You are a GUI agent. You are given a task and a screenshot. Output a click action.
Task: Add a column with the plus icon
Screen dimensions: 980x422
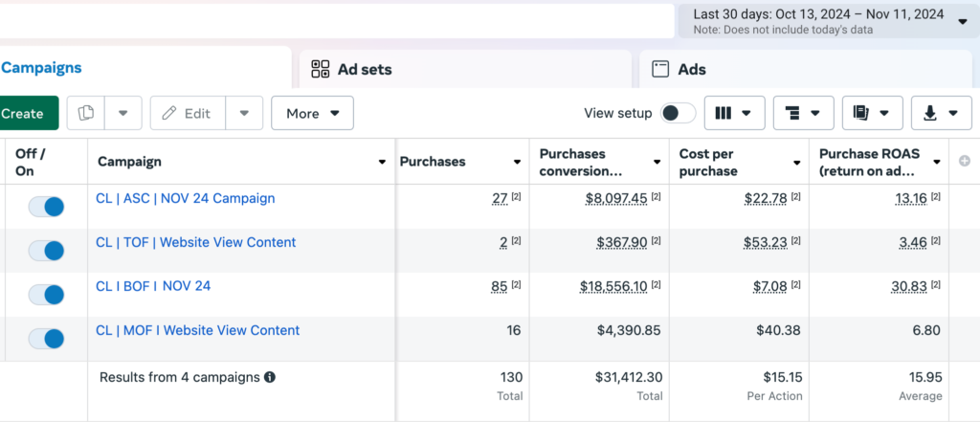(x=965, y=162)
